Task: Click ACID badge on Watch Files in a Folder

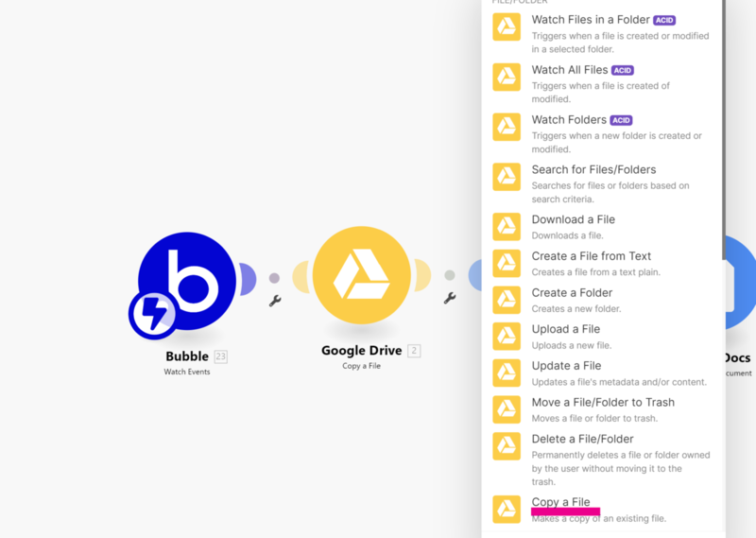Action: (664, 20)
